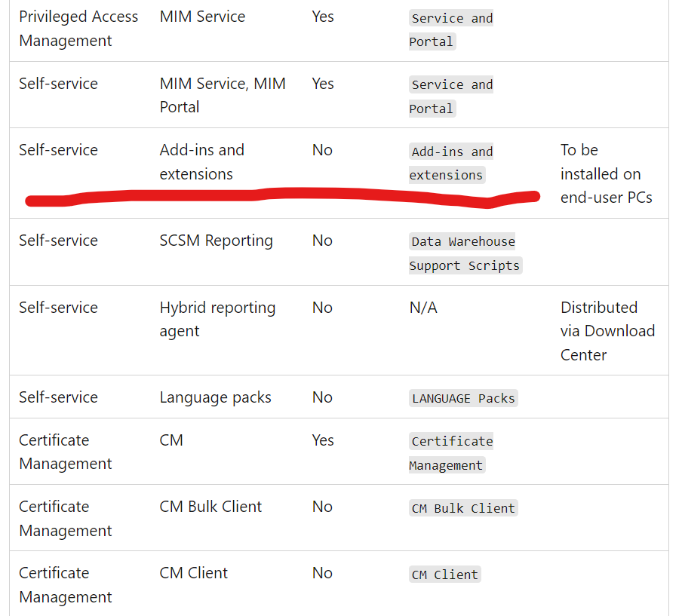Click 'Service and Portal' code in Privileged Access row
Viewport: 682px width, 616px height.
point(451,30)
